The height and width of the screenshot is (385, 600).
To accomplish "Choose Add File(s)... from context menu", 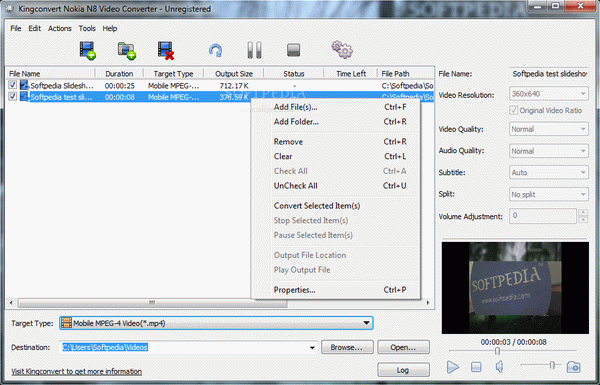I will point(336,107).
